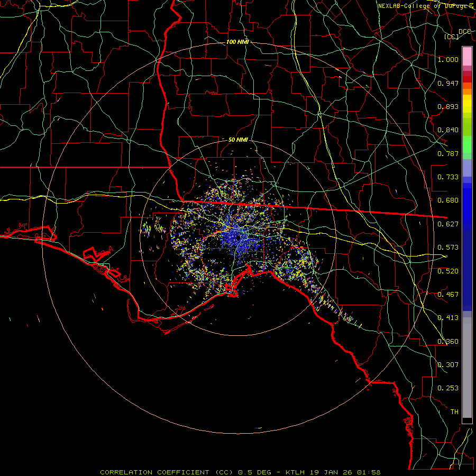Select the 0.307 legend value
This screenshot has width=476, height=476.
pos(448,365)
